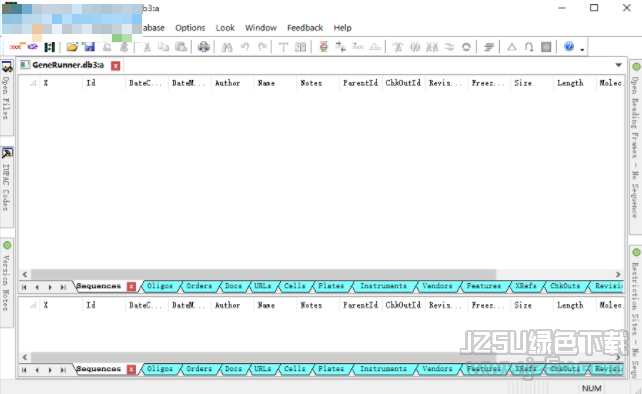Image resolution: width=642 pixels, height=394 pixels.
Task: Close the GeneRunner.db3:a document tab
Action: coord(116,66)
